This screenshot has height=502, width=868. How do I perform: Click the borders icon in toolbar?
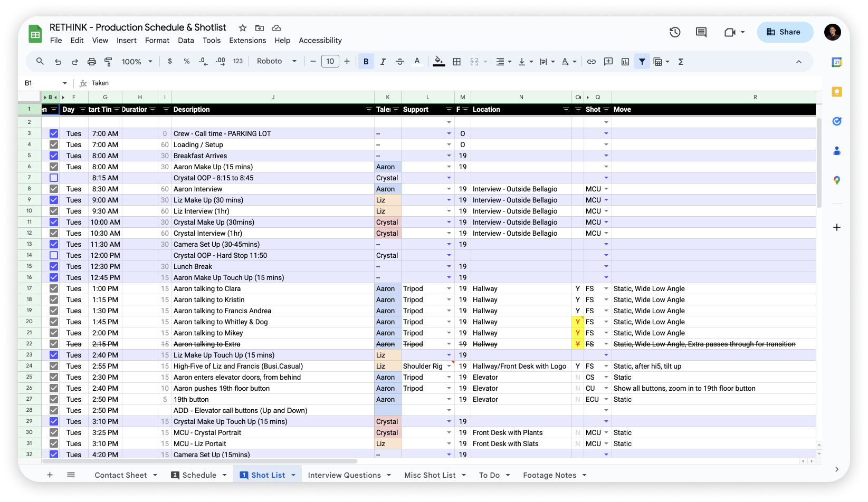[457, 62]
